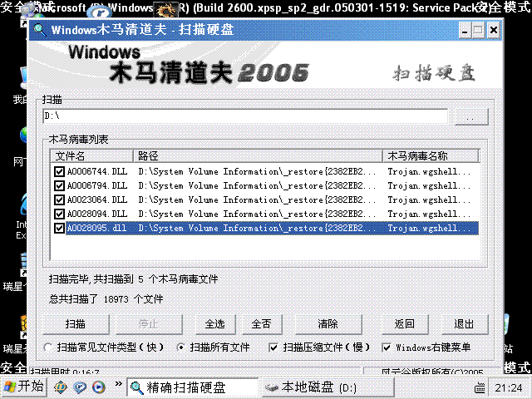Click the 扫描 scan button
532x399 pixels.
tap(76, 324)
